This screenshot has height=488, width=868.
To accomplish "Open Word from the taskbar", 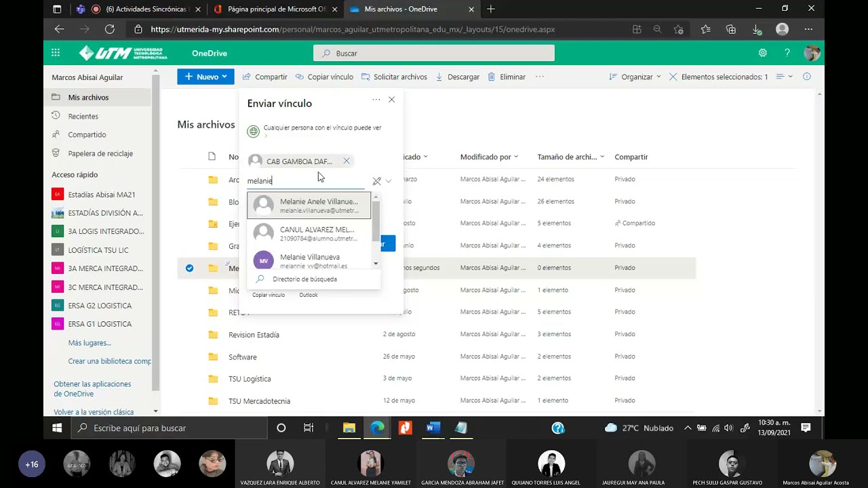I will pyautogui.click(x=433, y=428).
